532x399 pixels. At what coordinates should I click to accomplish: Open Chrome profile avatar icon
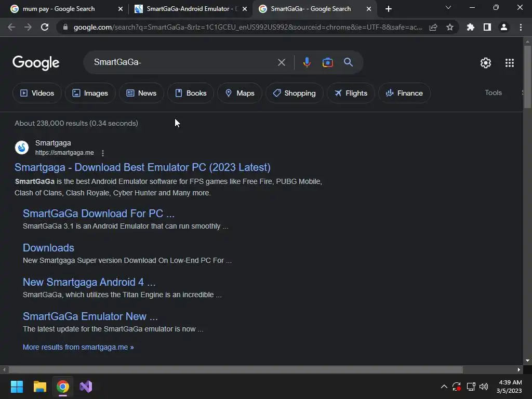coord(504,27)
